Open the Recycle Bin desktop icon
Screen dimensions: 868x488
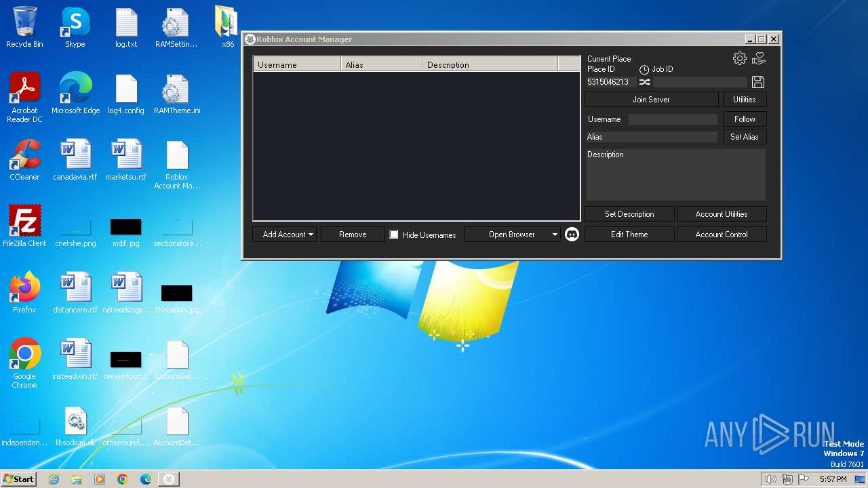pos(24,27)
